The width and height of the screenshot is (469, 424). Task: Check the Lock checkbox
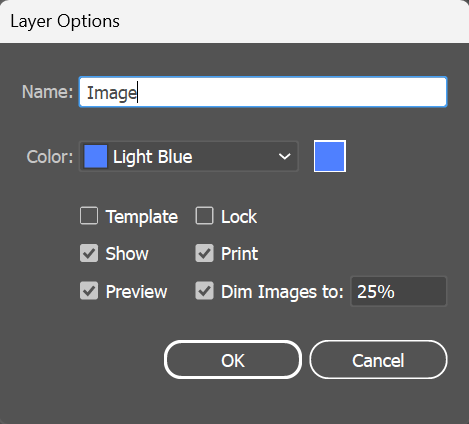pyautogui.click(x=204, y=216)
